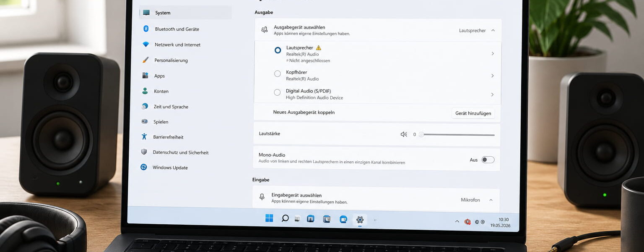Image resolution: width=644 pixels, height=252 pixels.
Task: Click the Ausgabe section heading
Action: pyautogui.click(x=264, y=13)
